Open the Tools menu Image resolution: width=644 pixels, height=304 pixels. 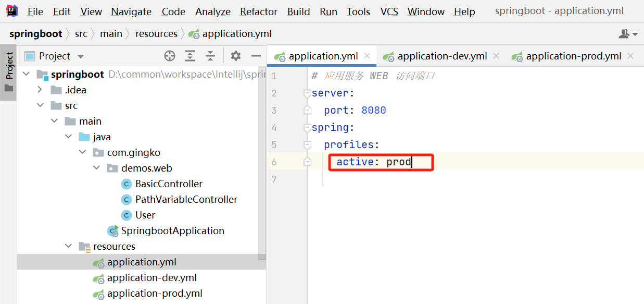click(358, 11)
